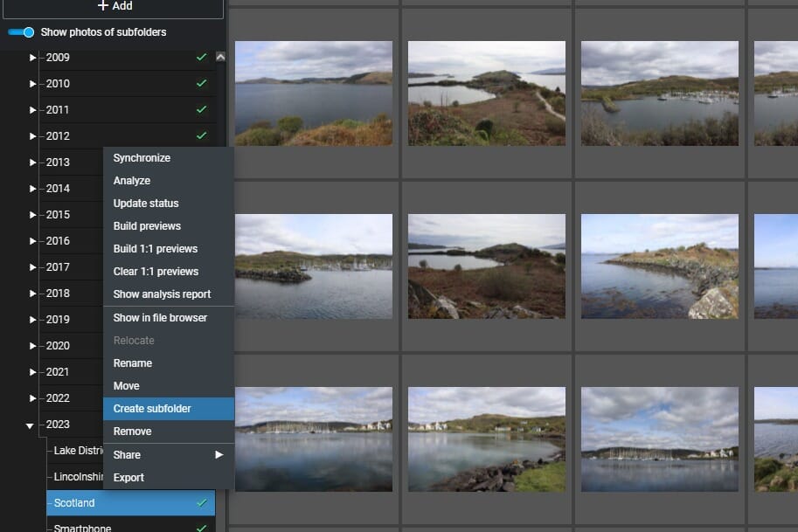Click the scrollbar up arrow above the folder tree

tap(220, 55)
